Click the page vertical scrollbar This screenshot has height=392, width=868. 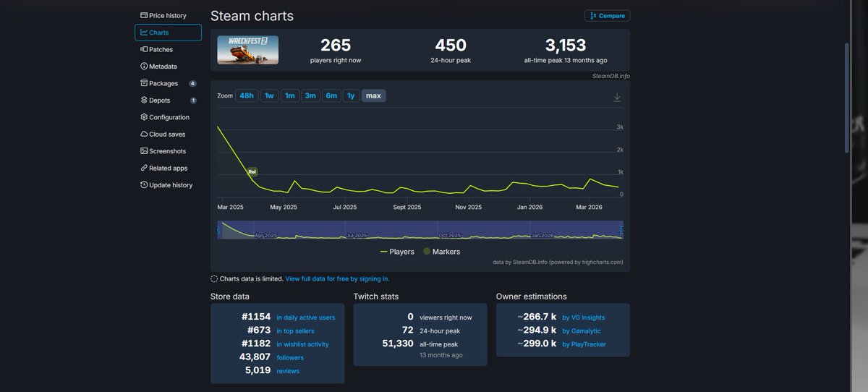coord(847,98)
